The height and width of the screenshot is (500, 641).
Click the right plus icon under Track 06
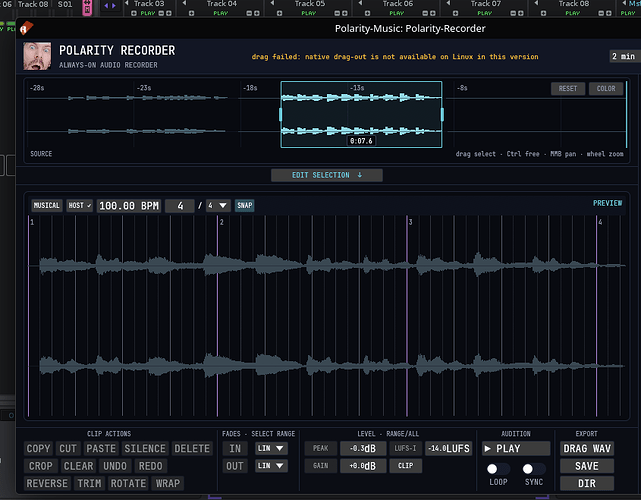click(432, 13)
